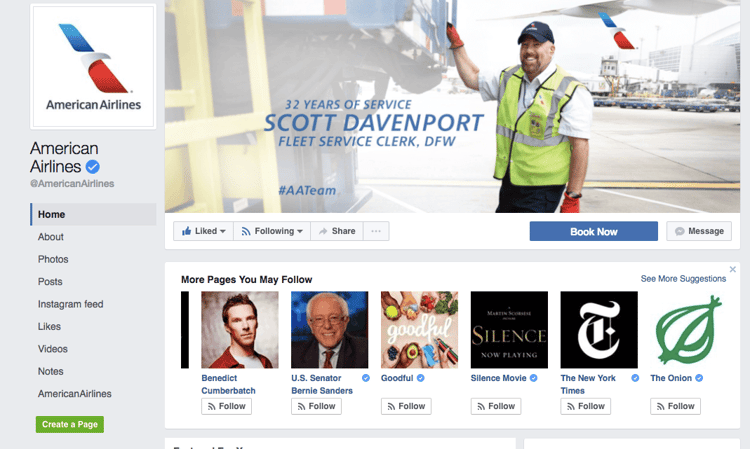Click verified badge next to Goodful

420,378
